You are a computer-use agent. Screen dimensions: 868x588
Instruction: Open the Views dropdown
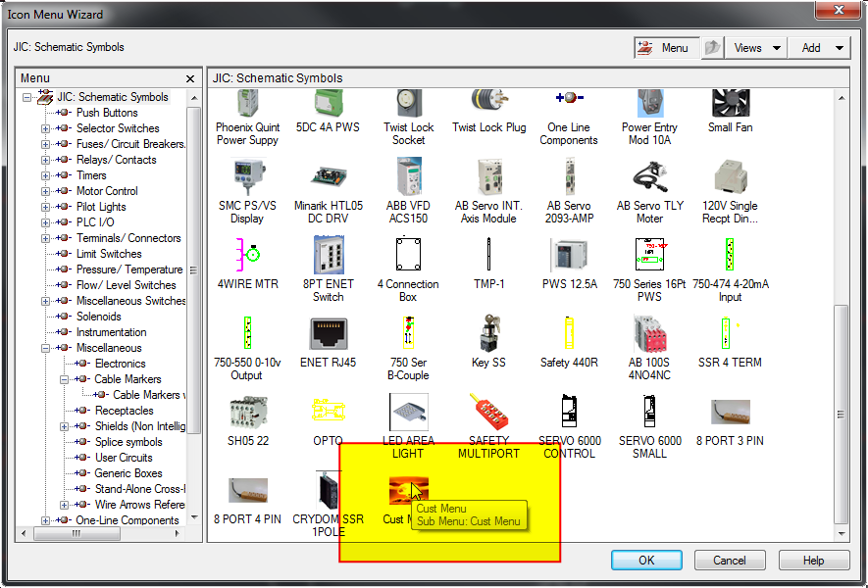756,48
